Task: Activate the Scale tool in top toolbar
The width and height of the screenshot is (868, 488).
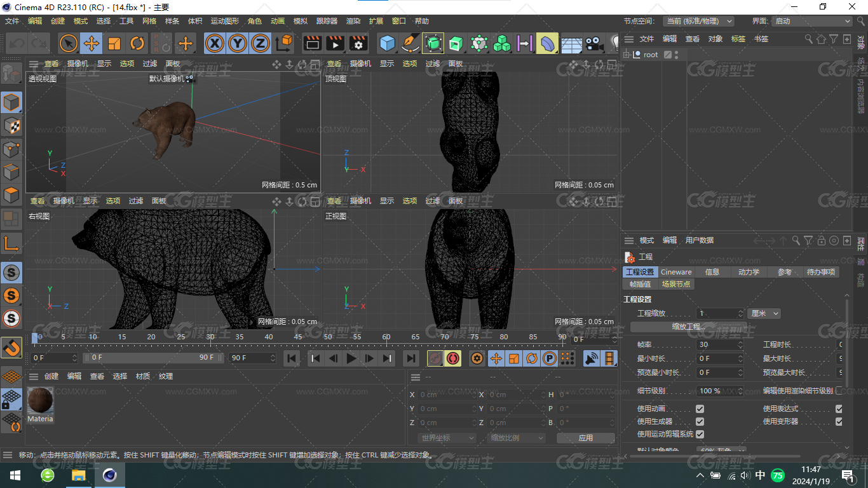Action: coord(114,43)
